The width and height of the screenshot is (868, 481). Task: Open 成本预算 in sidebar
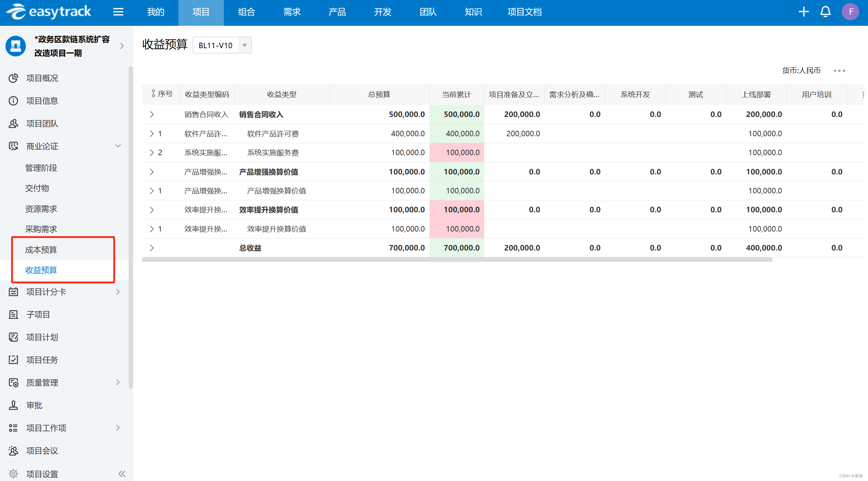click(41, 250)
